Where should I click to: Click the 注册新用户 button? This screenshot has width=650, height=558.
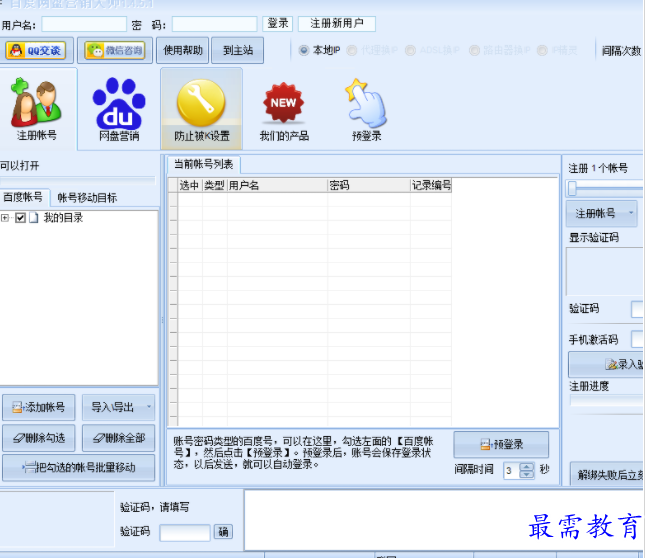pos(337,24)
